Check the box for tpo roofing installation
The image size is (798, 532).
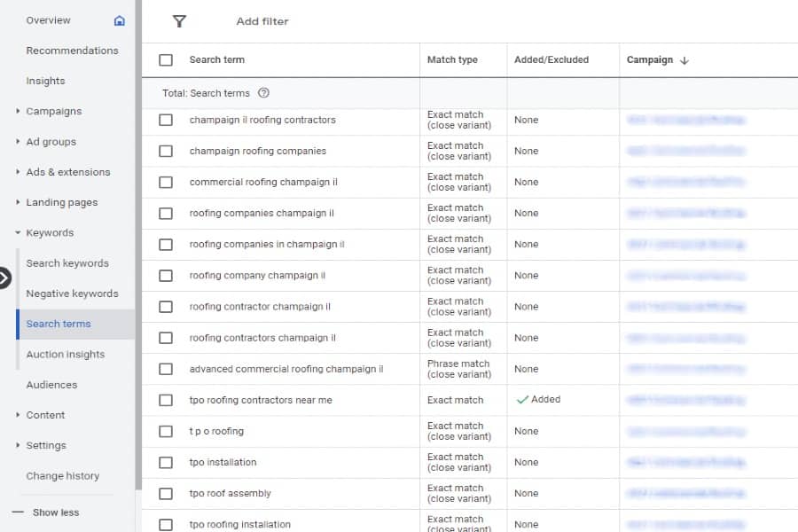[x=166, y=524]
